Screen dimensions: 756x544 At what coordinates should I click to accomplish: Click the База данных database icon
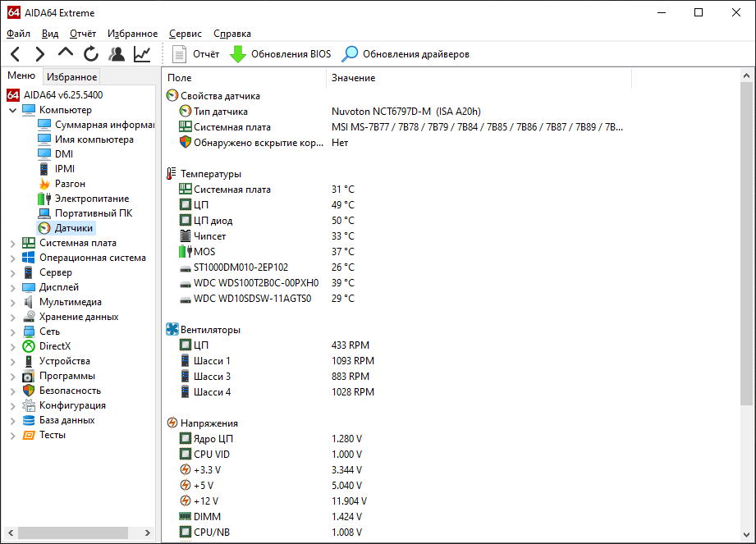point(29,420)
